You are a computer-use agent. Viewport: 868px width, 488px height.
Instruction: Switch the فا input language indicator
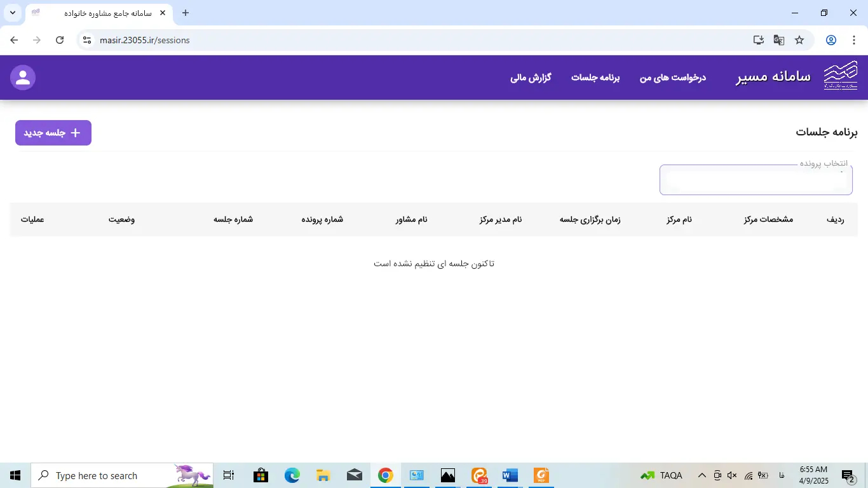[x=782, y=475]
